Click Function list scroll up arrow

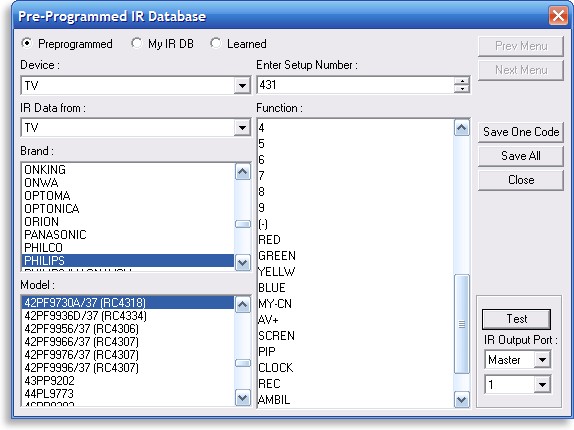pyautogui.click(x=462, y=128)
